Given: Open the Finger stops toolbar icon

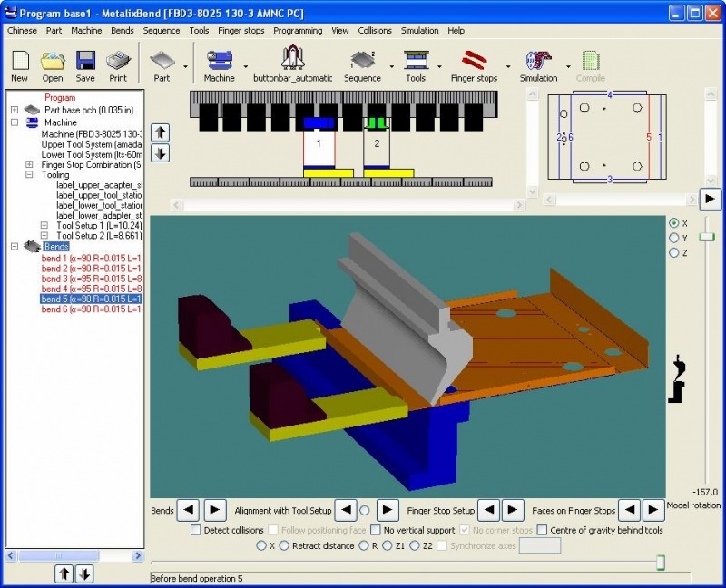Looking at the screenshot, I should coord(474,62).
